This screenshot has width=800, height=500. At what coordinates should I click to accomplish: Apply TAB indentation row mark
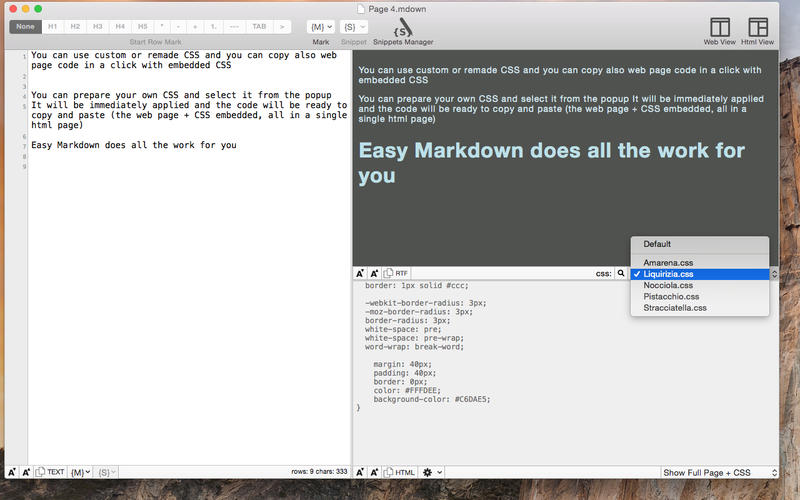tap(259, 27)
